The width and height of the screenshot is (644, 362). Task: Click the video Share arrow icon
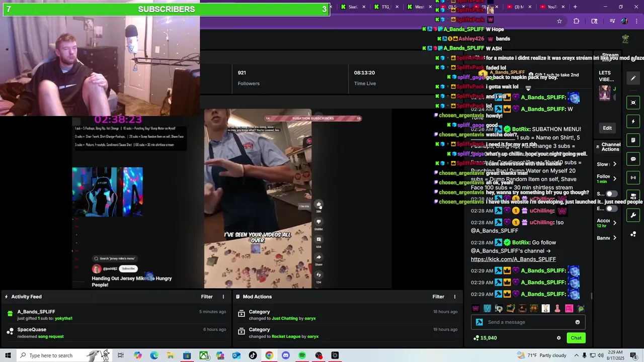pos(318,257)
